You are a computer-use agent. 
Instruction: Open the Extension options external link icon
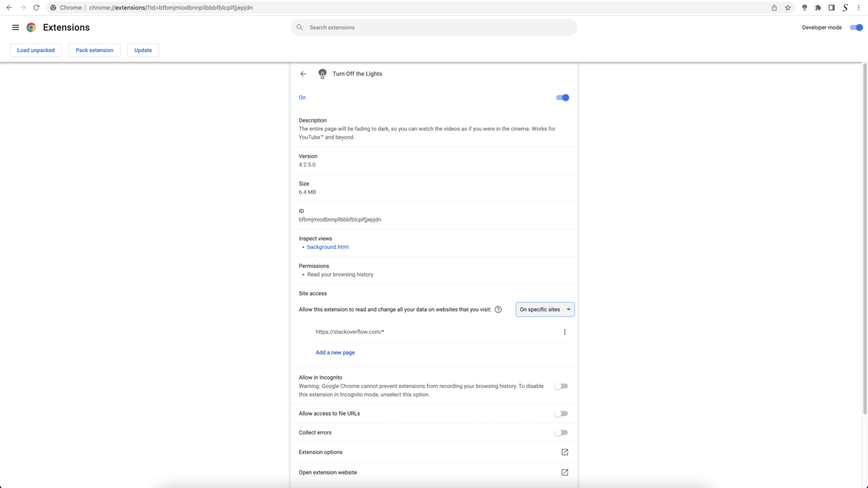[565, 452]
